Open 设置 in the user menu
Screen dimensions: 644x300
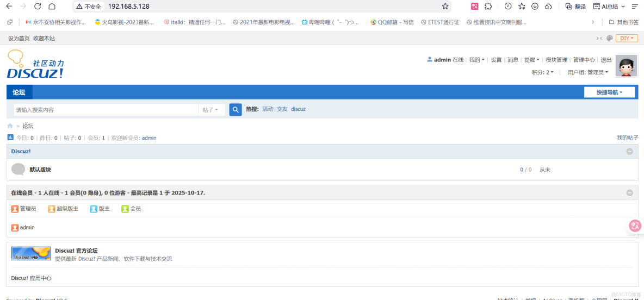(496, 60)
